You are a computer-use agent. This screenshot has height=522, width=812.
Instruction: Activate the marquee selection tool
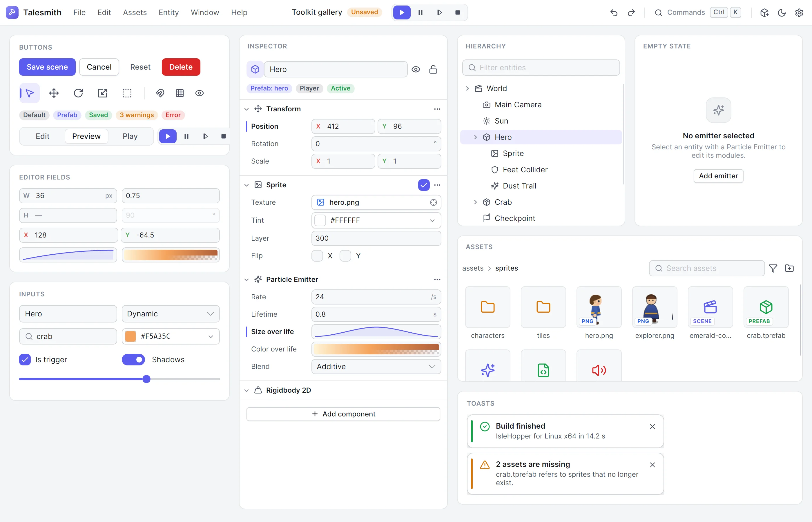(x=127, y=93)
